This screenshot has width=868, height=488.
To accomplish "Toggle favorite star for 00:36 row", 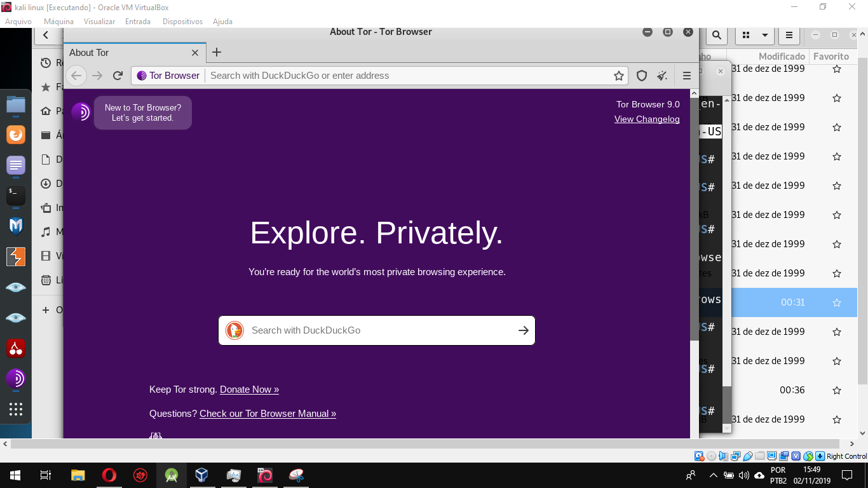I will point(837,390).
